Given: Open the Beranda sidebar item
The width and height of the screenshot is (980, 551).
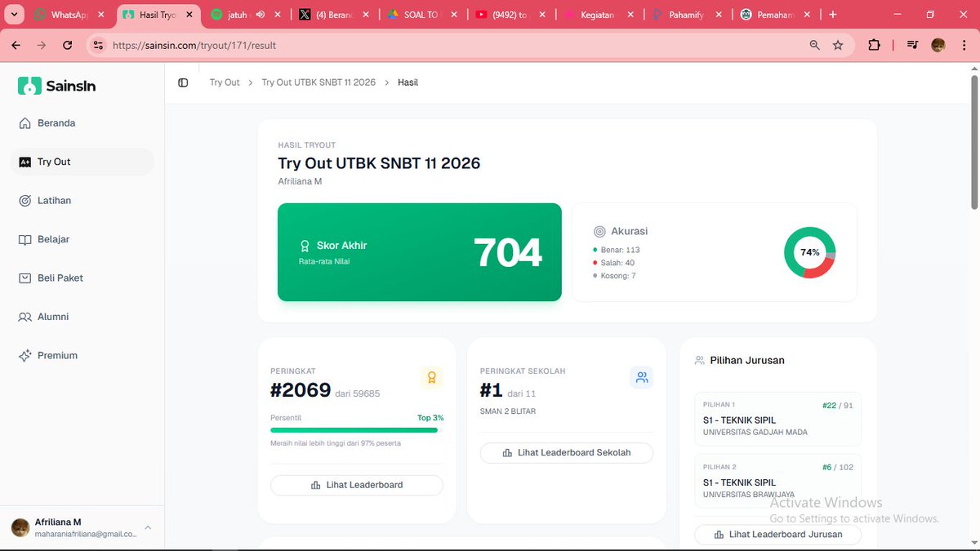Looking at the screenshot, I should [82, 123].
